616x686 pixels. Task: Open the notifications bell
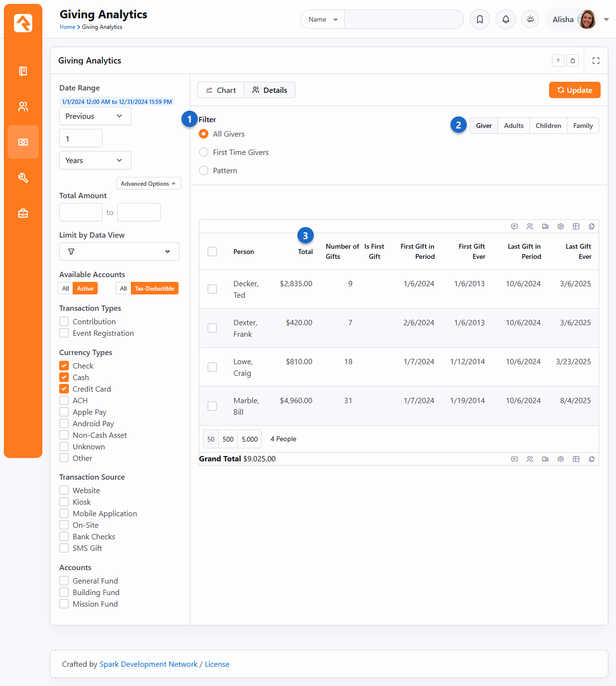pyautogui.click(x=506, y=19)
